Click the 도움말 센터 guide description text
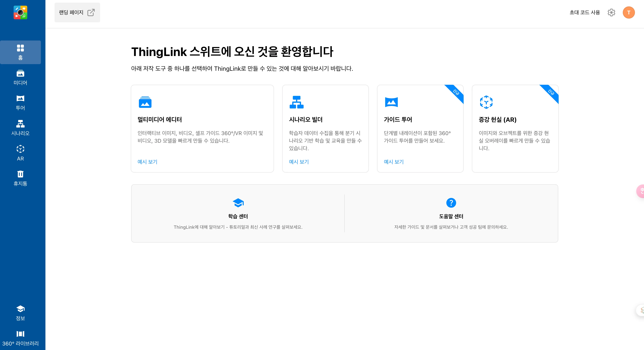This screenshot has height=350, width=644. click(451, 227)
